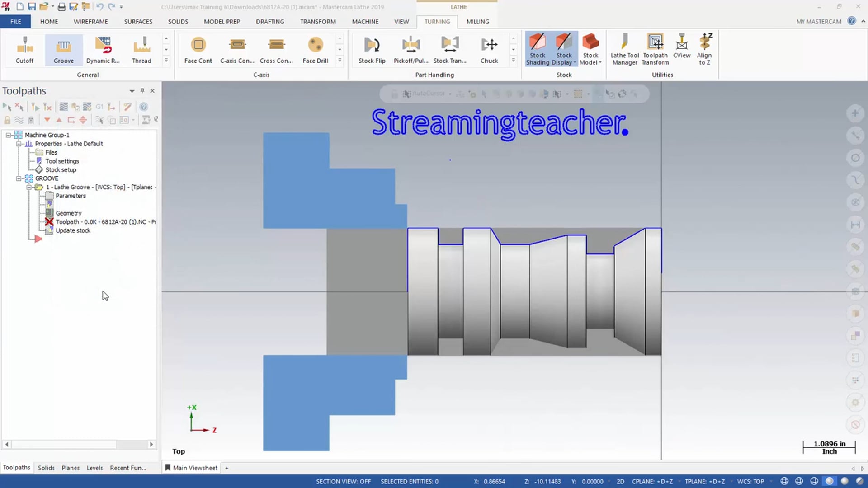Viewport: 868px width, 488px height.
Task: Select the Cutoff toolpath
Action: pyautogui.click(x=24, y=50)
